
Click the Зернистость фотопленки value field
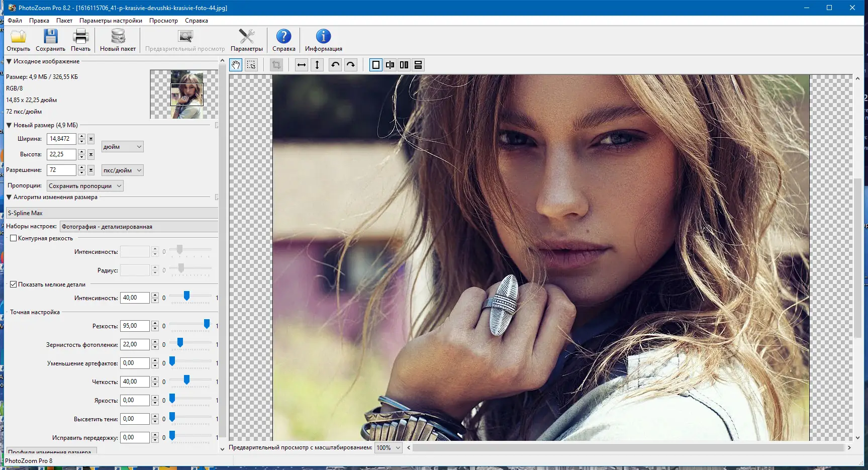click(135, 344)
